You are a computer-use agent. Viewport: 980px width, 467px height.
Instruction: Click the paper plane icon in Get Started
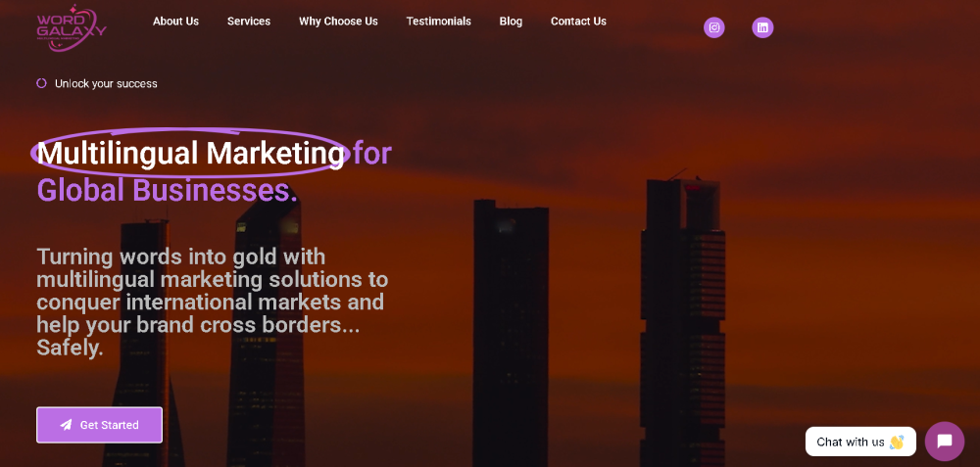click(x=66, y=425)
